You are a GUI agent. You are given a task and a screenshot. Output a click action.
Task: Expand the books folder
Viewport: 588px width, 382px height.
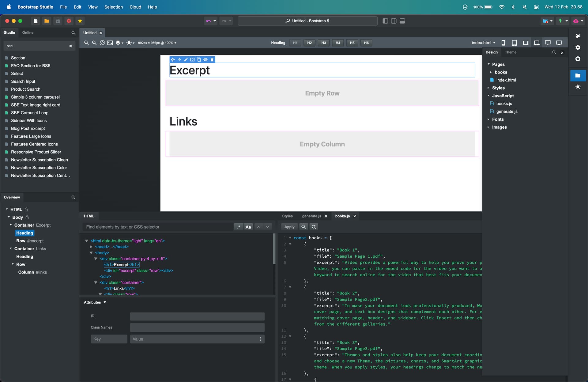click(x=491, y=72)
